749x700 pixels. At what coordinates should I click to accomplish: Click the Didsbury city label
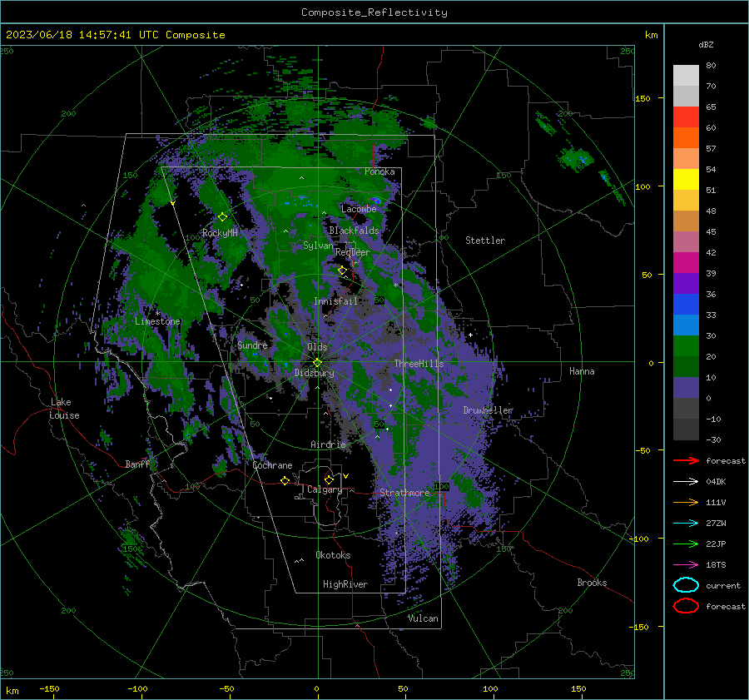[315, 373]
